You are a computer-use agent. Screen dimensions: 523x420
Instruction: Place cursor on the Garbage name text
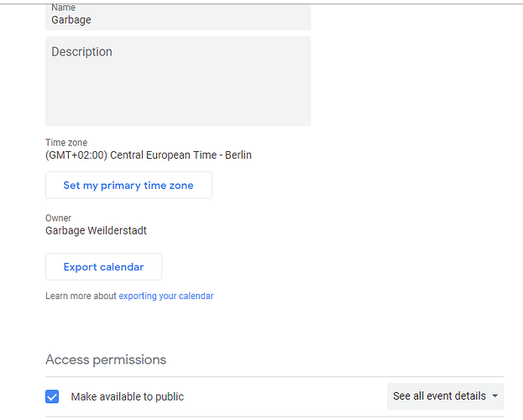click(71, 19)
